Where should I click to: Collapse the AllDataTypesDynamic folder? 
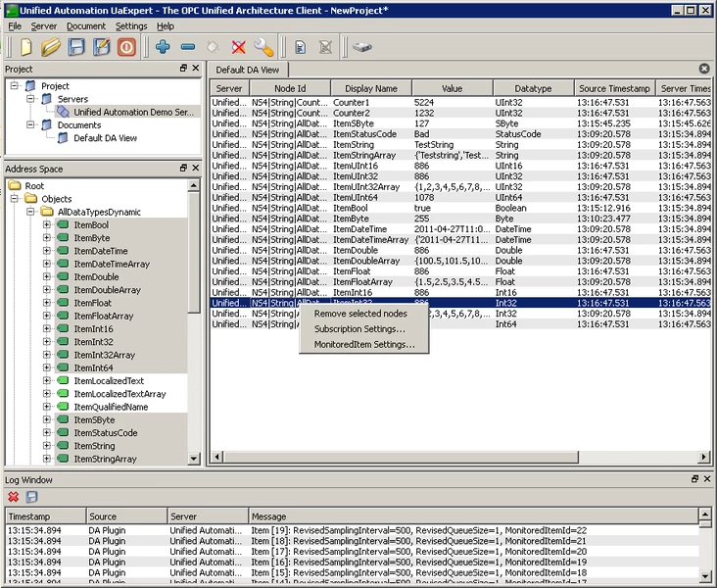pos(30,212)
